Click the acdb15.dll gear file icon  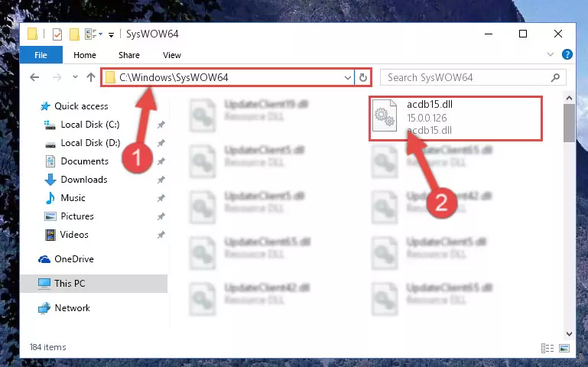coord(385,115)
